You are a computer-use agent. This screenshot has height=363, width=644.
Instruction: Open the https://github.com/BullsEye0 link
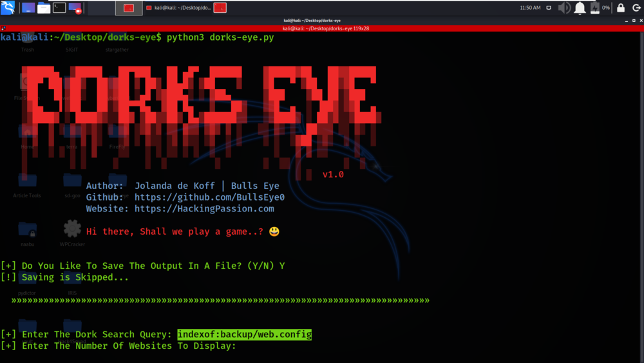[x=209, y=197]
